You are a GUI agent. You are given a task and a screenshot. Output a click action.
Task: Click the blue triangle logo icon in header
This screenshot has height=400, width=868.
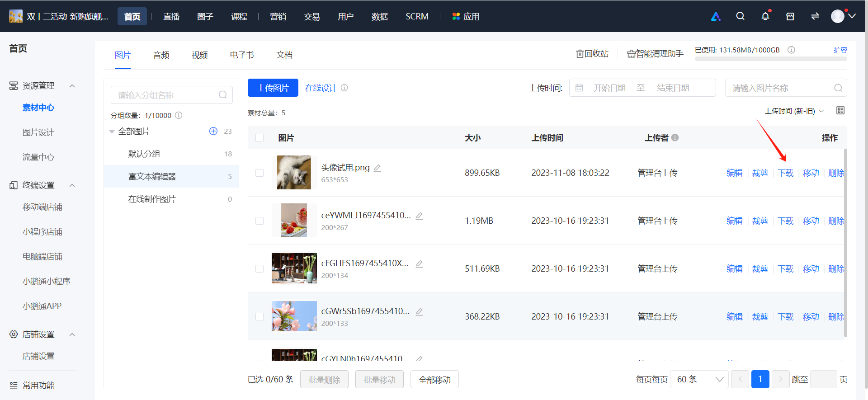point(716,17)
